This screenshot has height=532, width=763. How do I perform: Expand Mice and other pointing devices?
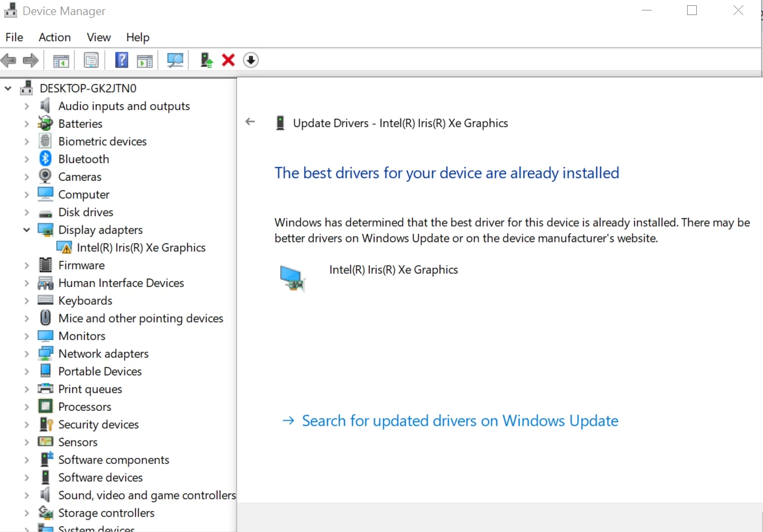coord(27,318)
